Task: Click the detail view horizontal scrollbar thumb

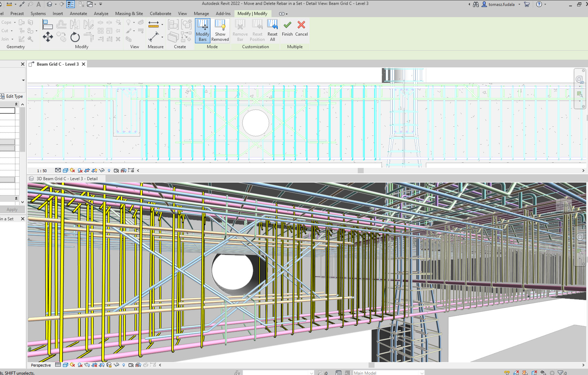Action: pyautogui.click(x=361, y=171)
